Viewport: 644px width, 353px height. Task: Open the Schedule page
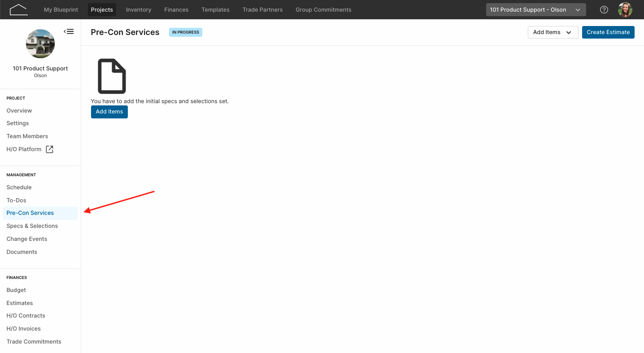19,187
